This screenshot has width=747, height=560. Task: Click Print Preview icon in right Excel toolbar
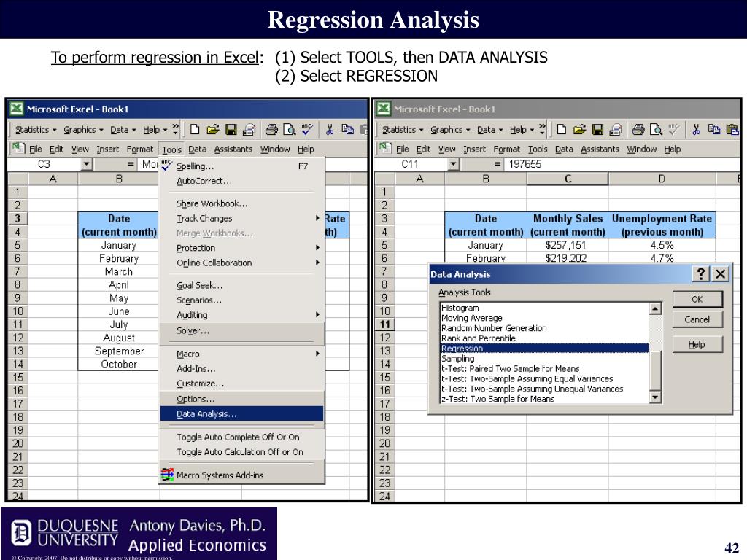656,130
